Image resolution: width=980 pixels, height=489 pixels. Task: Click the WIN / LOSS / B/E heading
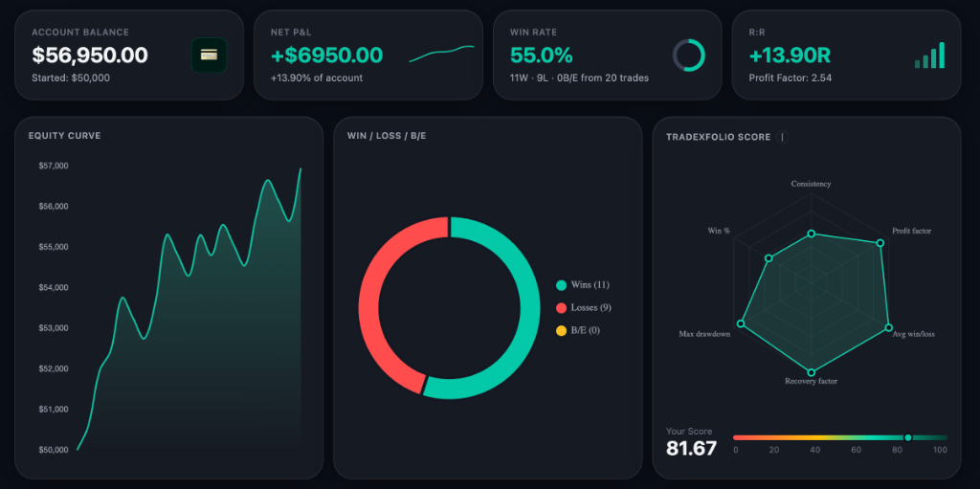[387, 136]
